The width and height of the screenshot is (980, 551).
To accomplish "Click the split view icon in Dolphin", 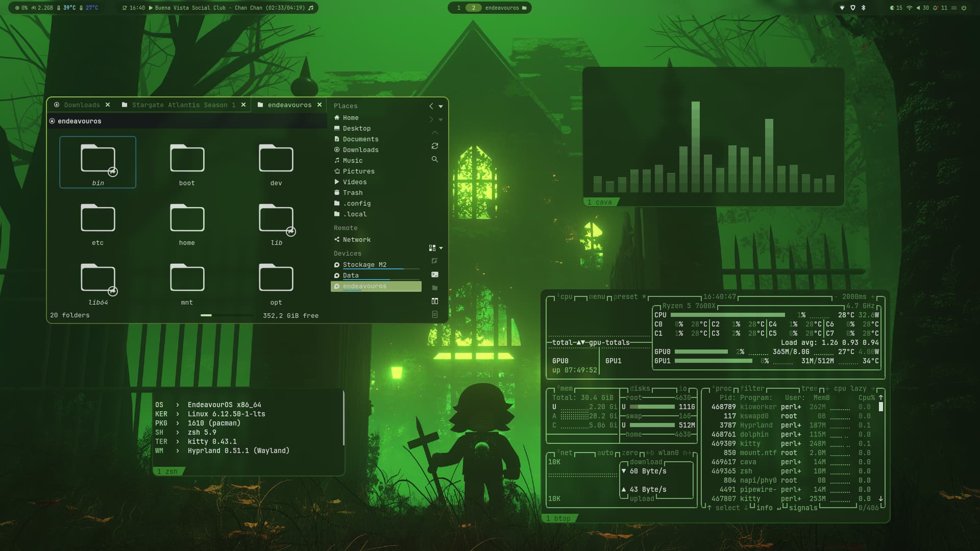I will pyautogui.click(x=434, y=301).
